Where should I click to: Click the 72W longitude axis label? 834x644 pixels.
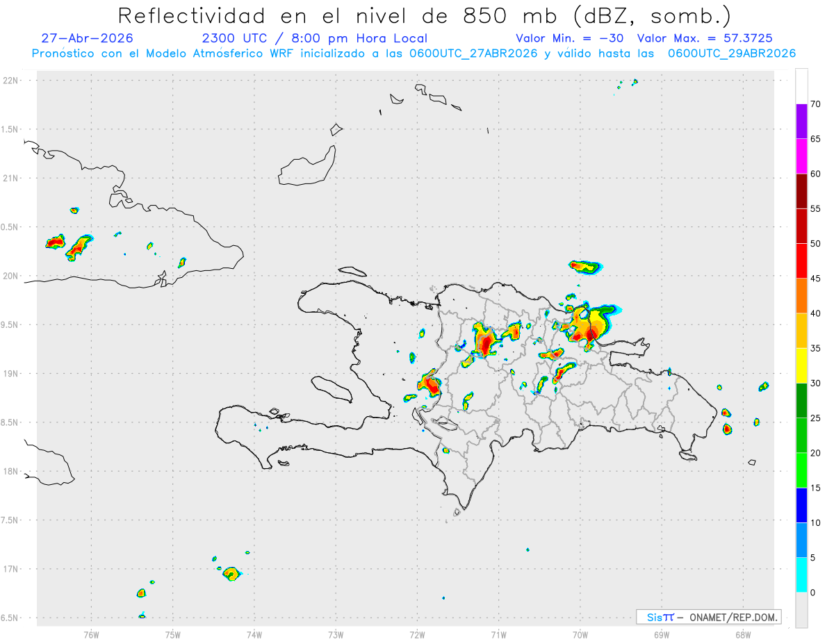pyautogui.click(x=417, y=634)
